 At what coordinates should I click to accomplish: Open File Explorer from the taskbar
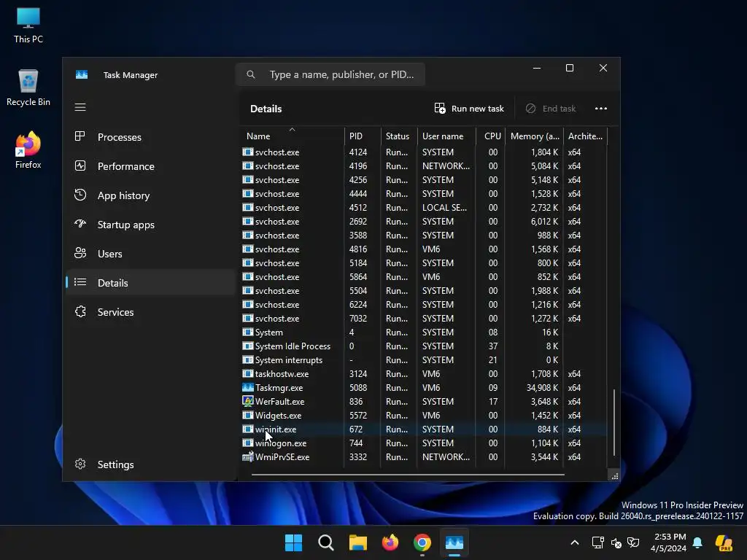point(357,542)
